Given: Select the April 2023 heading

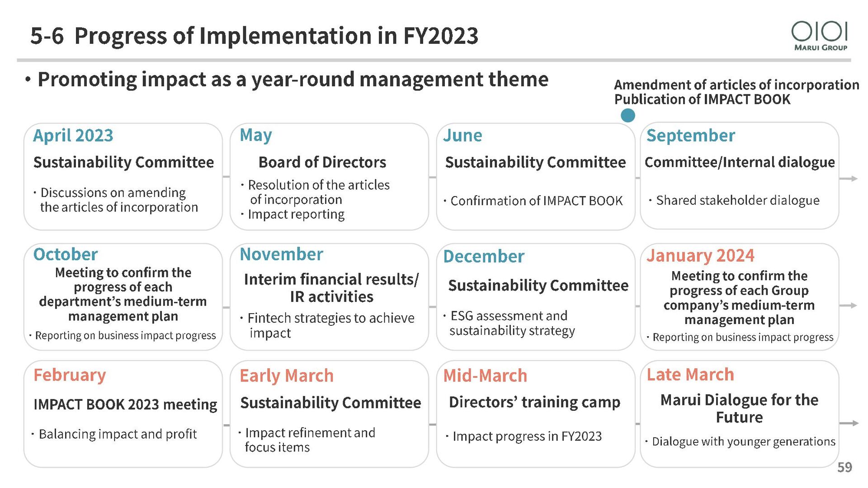Looking at the screenshot, I should (x=73, y=136).
